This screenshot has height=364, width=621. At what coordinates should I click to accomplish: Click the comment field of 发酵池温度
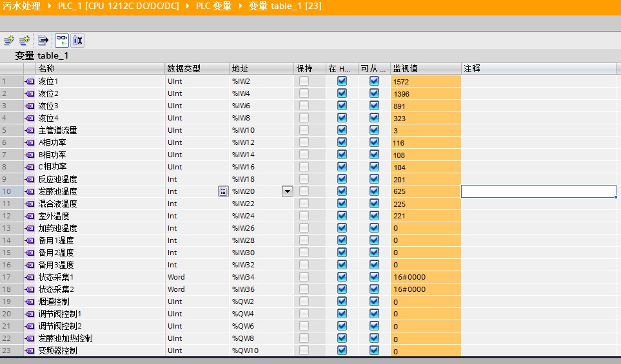pyautogui.click(x=538, y=191)
